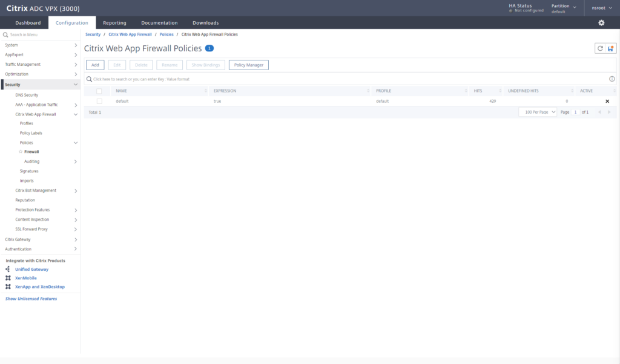
Task: Collapse the Citrix Web App Firewall tree
Action: (x=74, y=114)
